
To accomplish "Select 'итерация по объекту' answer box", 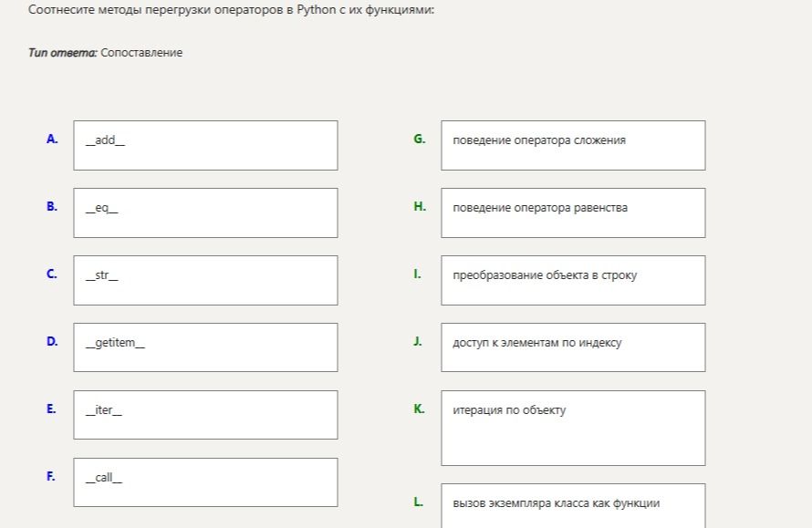I will point(573,428).
